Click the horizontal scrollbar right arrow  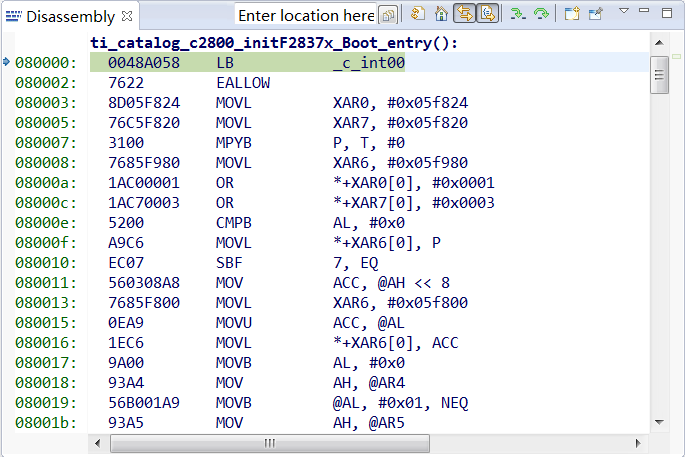pos(638,443)
